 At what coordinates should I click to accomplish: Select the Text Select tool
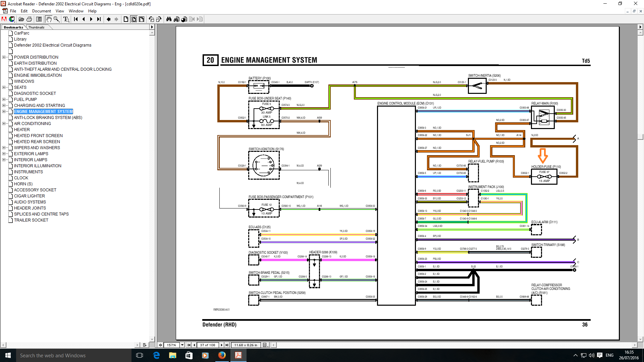point(66,19)
